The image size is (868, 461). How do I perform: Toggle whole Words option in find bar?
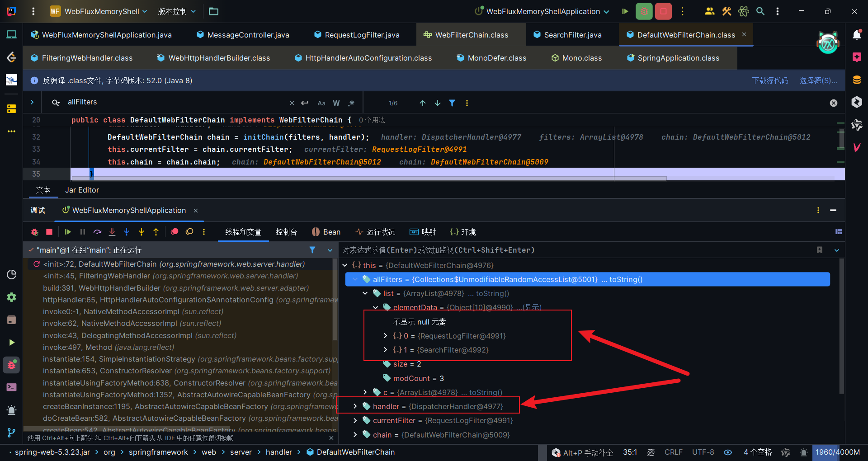tap(336, 103)
